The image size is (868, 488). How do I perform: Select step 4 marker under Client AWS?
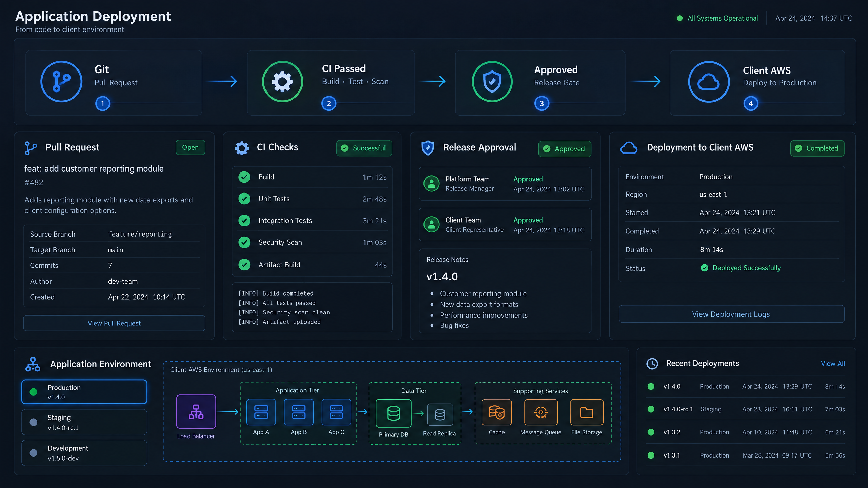[751, 103]
